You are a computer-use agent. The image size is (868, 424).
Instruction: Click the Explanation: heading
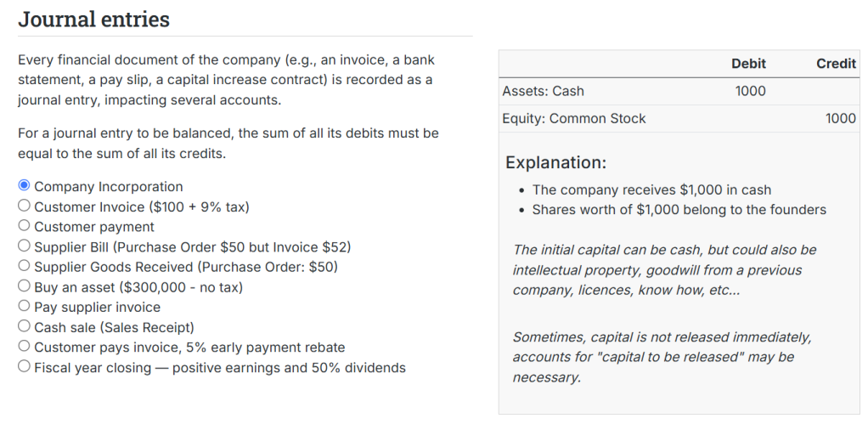(x=555, y=163)
